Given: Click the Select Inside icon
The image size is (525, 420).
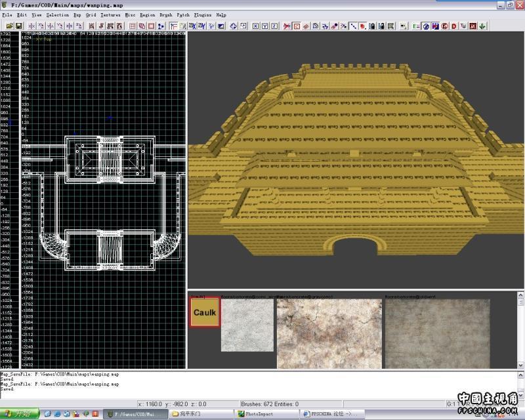Looking at the screenshot, I should click(119, 26).
